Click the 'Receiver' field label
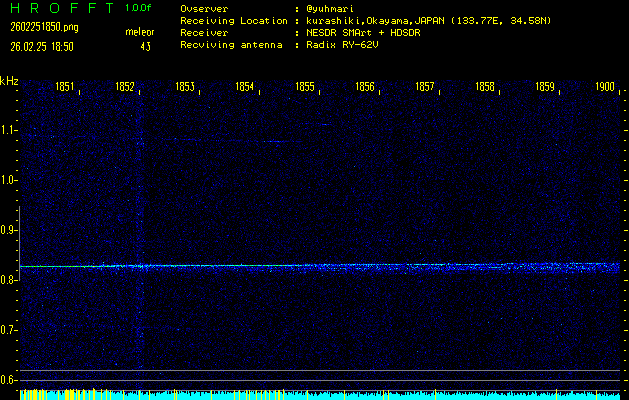The image size is (629, 400). (x=204, y=33)
